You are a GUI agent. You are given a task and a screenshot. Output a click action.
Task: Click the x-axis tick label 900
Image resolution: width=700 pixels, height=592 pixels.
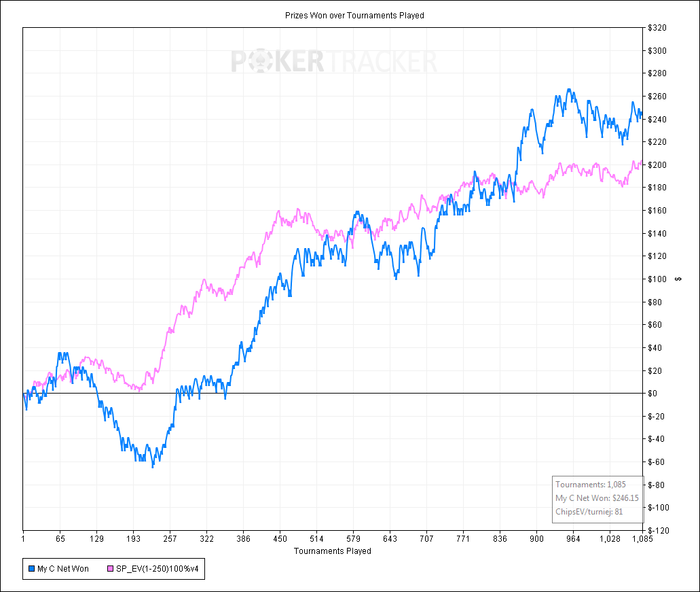click(537, 539)
